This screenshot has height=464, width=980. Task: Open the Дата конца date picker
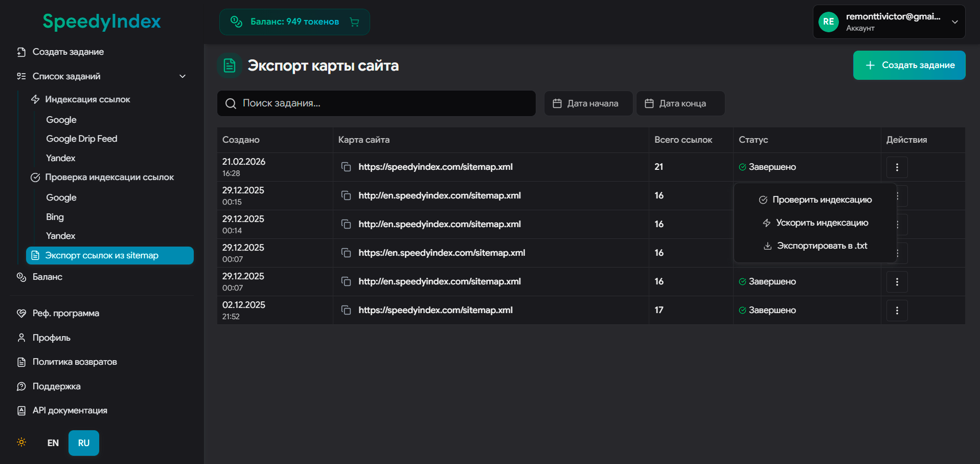(680, 103)
